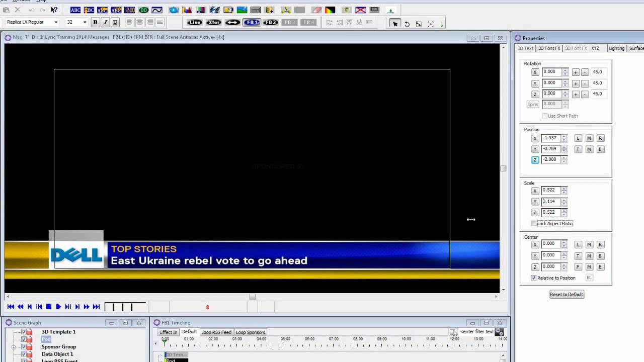Stop playback with the square button
The image size is (644, 362).
(49, 307)
